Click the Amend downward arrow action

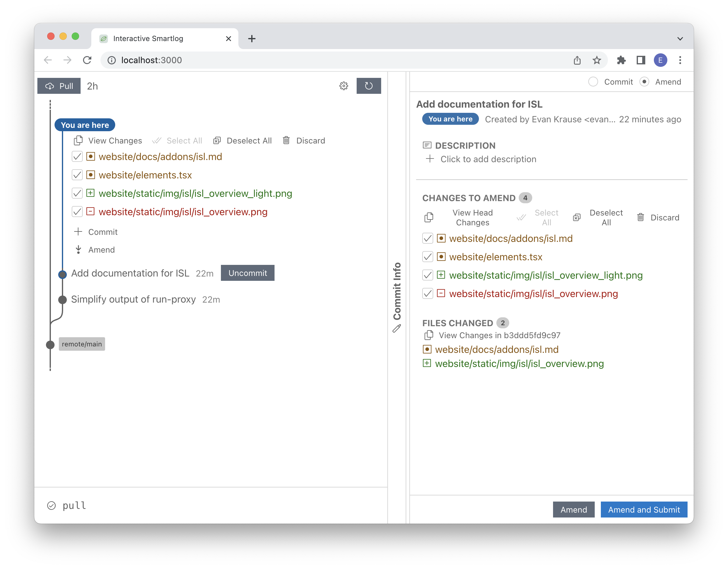78,250
